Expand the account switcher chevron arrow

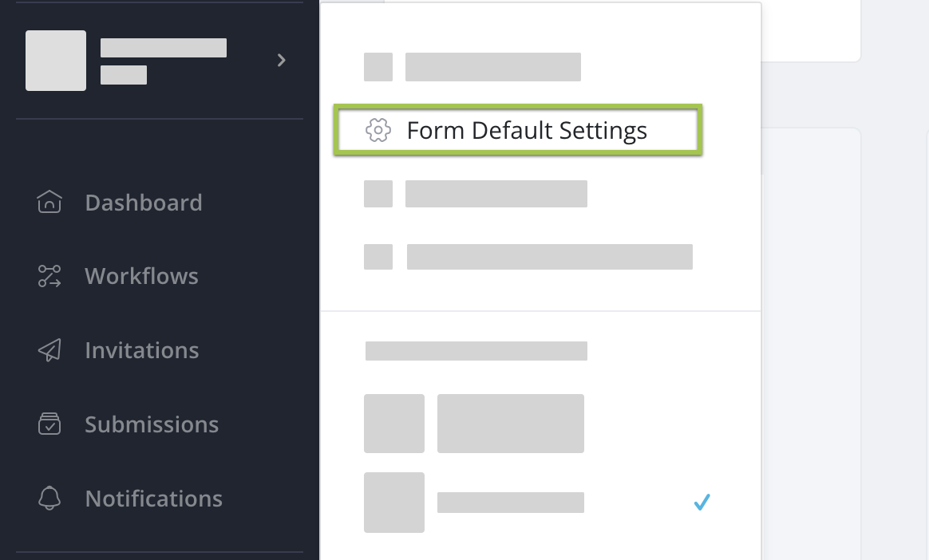coord(281,60)
